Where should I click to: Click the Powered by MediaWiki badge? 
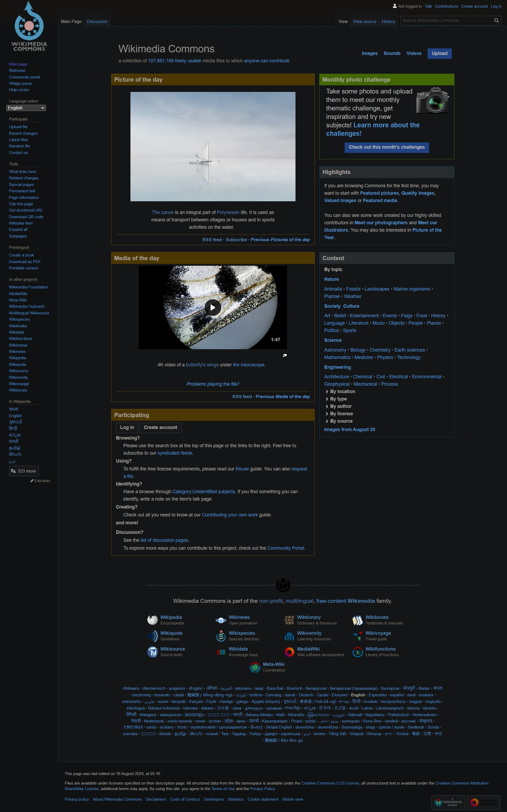(483, 802)
